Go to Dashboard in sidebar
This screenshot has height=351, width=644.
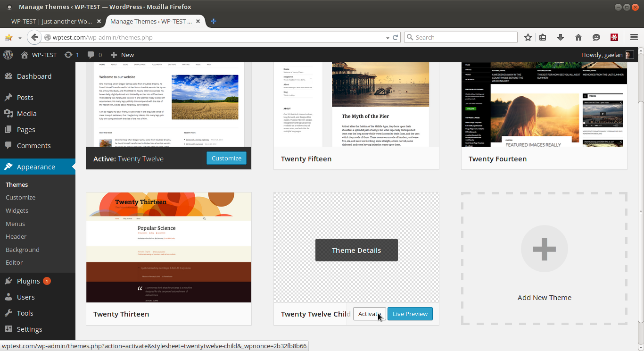click(38, 76)
